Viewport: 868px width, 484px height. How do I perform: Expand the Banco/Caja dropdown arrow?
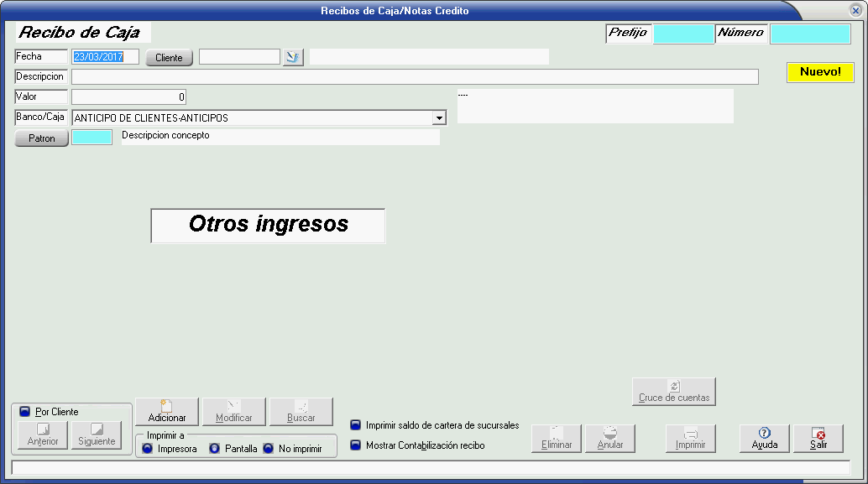[x=439, y=118]
